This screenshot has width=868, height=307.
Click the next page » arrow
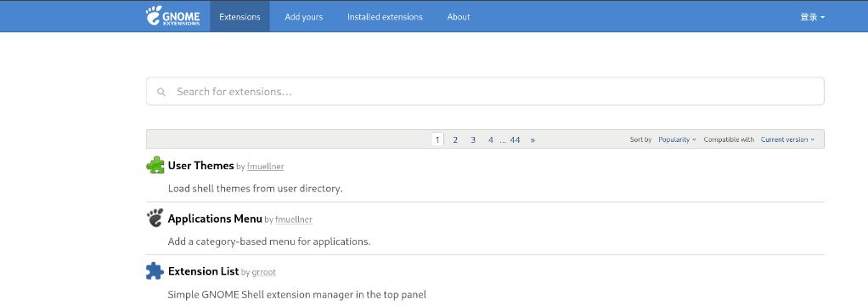(533, 139)
